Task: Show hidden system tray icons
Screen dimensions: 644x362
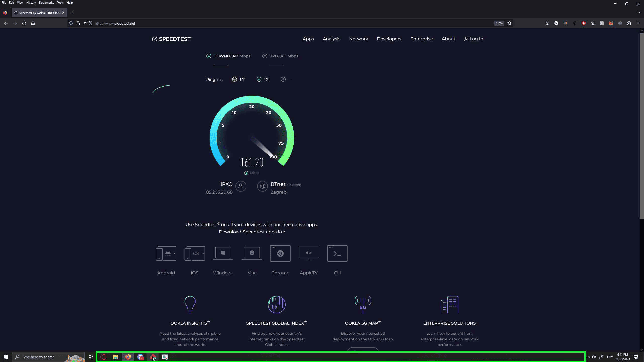Action: [588, 357]
